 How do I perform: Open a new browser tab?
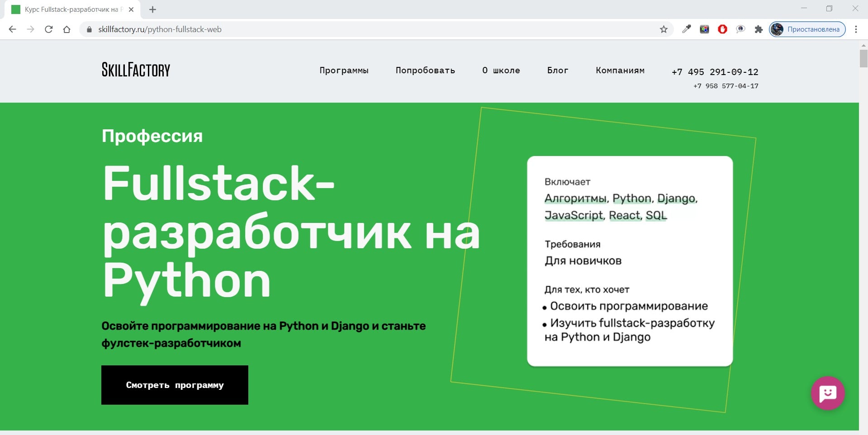(152, 9)
